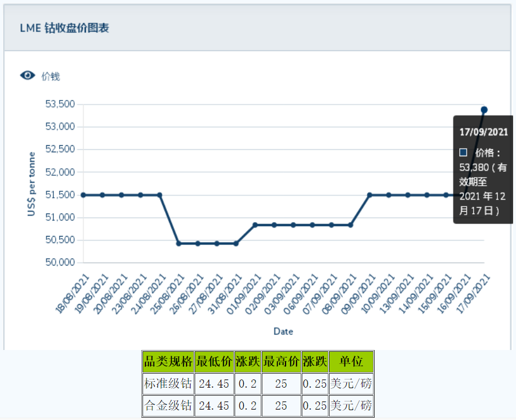Click the 单位 column header
Viewport: 516px width, 420px height.
[351, 362]
